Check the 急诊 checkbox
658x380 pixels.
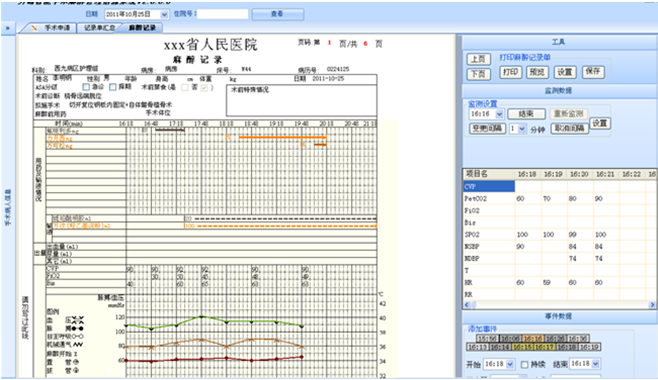(86, 87)
